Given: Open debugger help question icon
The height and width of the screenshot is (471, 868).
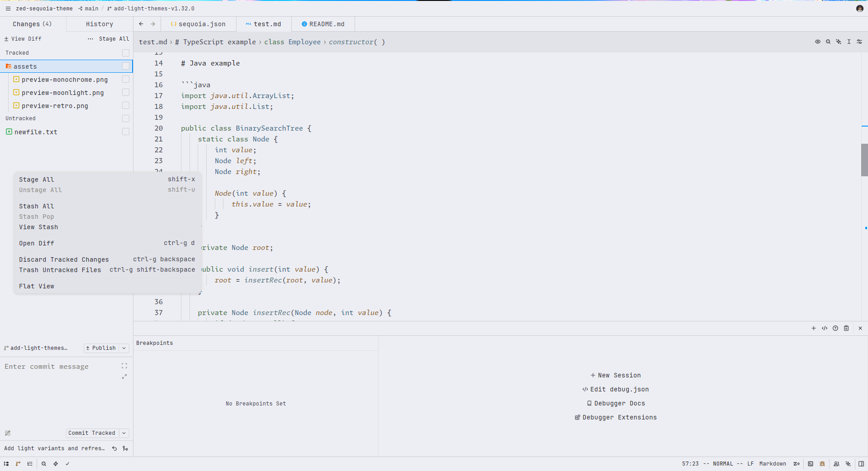Looking at the screenshot, I should 835,328.
